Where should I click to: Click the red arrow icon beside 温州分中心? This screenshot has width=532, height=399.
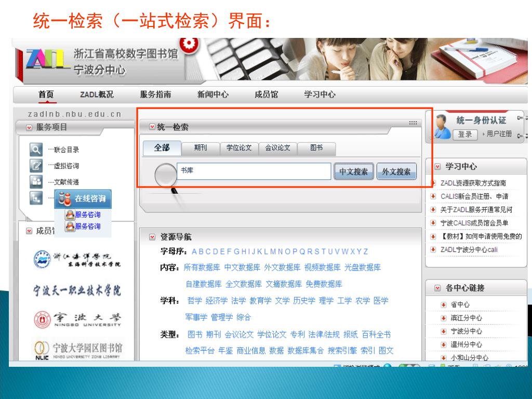point(443,345)
